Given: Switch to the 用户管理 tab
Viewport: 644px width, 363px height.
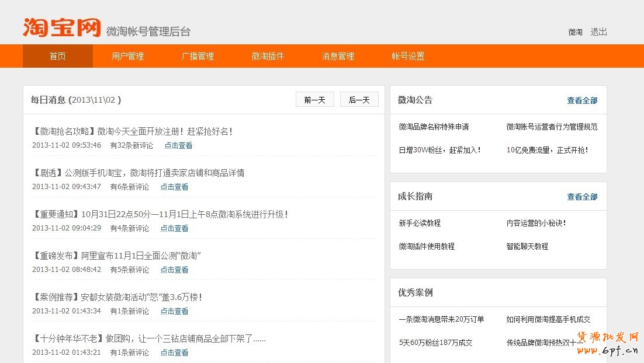Looking at the screenshot, I should [x=127, y=56].
